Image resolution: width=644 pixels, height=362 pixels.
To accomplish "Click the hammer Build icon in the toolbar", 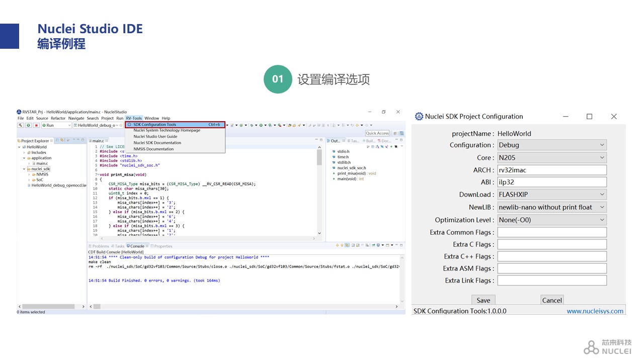I will 21,125.
